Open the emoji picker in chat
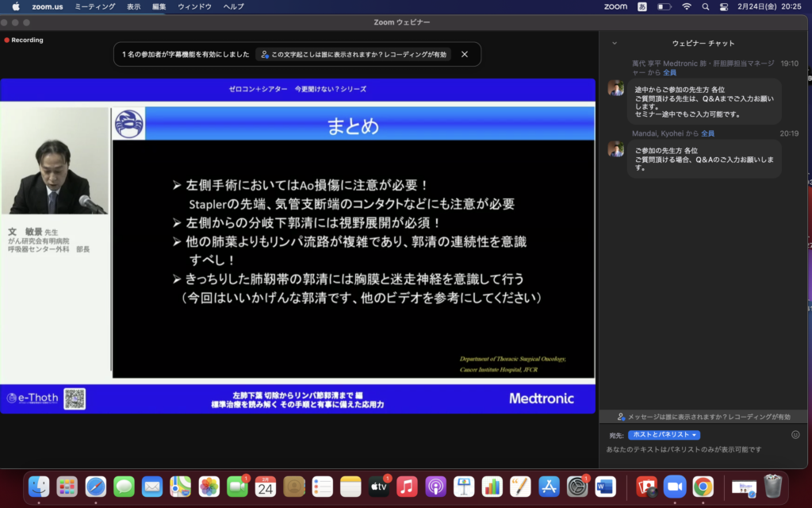 795,435
